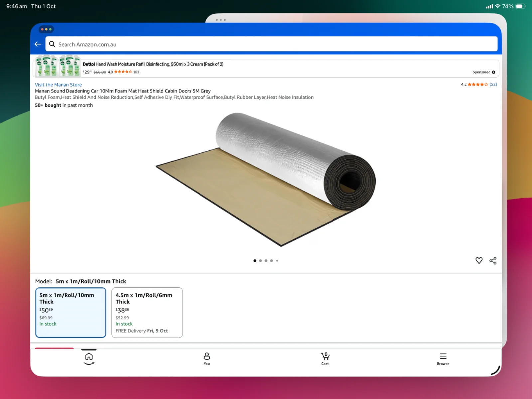532x399 pixels.
Task: Click the 4.2 star rating stars
Action: click(478, 84)
